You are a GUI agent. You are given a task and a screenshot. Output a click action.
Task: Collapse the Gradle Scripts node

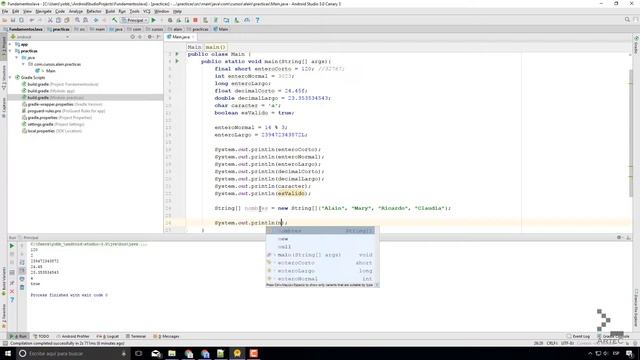point(11,77)
